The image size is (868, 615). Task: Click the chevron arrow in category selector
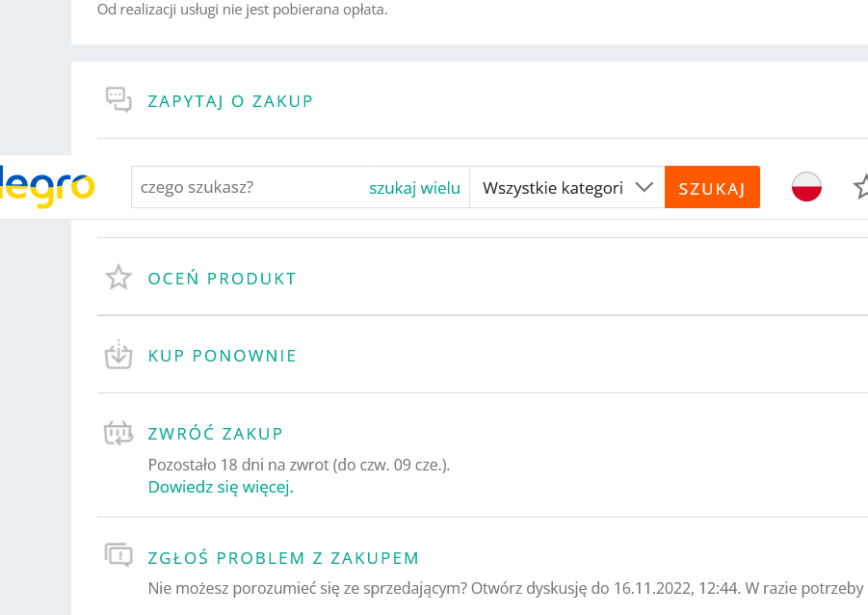(644, 187)
